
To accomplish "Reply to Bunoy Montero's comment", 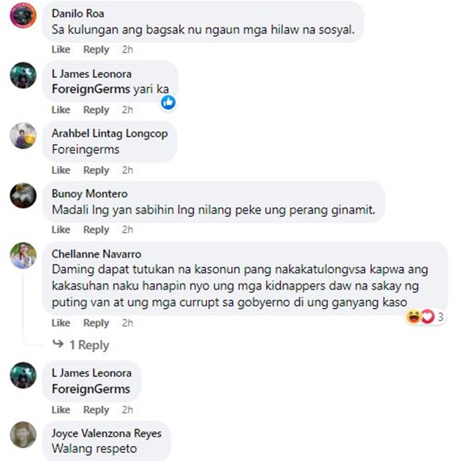I will [96, 230].
